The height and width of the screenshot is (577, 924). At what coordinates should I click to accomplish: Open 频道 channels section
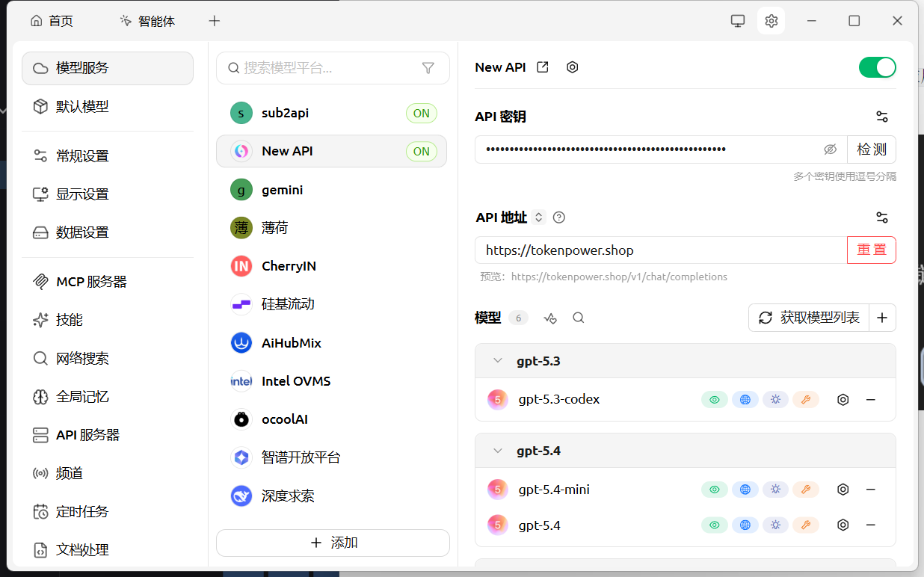coord(108,473)
